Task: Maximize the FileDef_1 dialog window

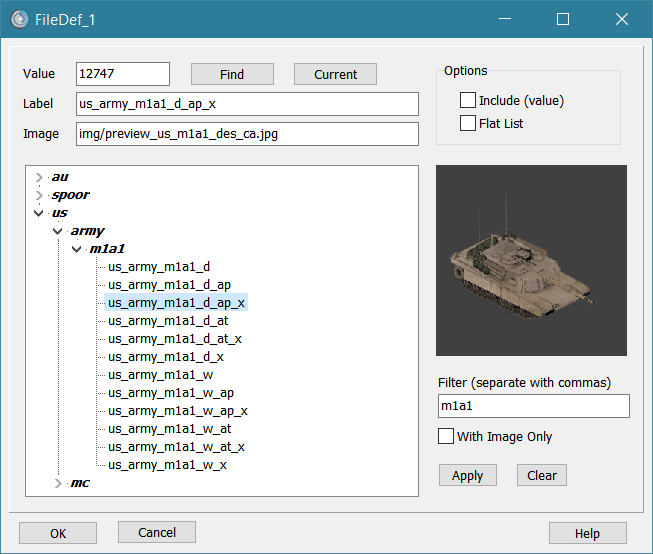Action: pos(563,19)
